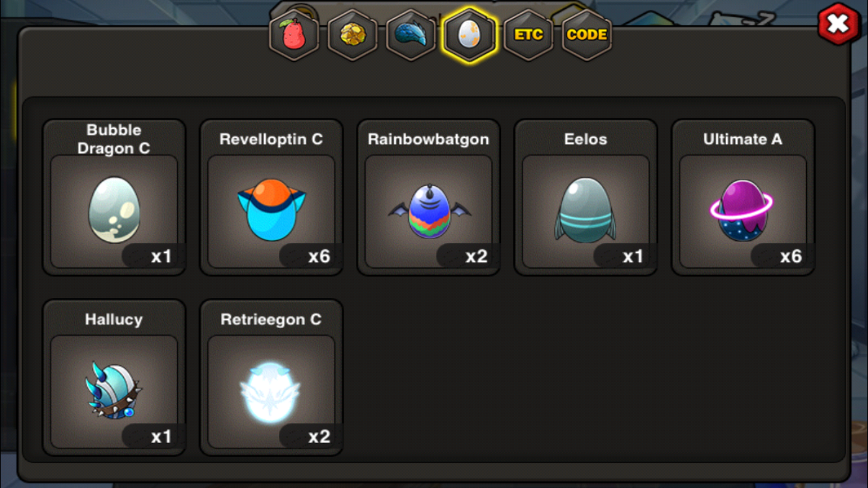Select the Hallucy spiked egg
The width and height of the screenshot is (868, 488).
pyautogui.click(x=114, y=377)
